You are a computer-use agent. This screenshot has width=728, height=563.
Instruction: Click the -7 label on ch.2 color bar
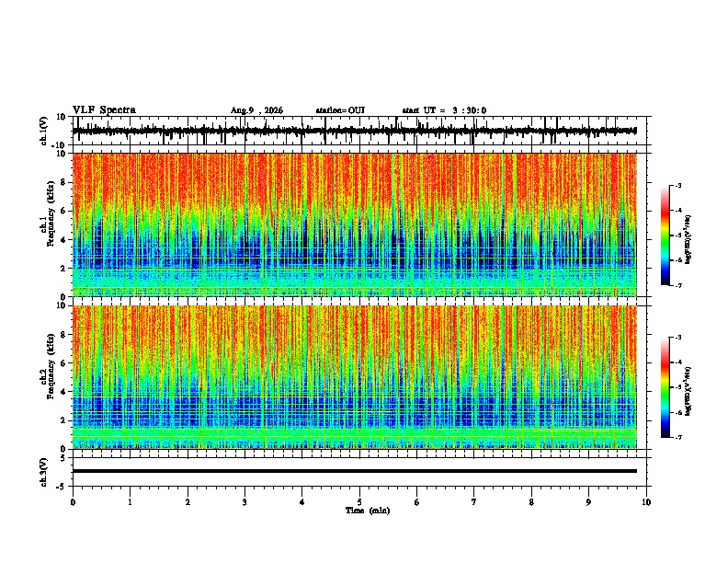677,438
